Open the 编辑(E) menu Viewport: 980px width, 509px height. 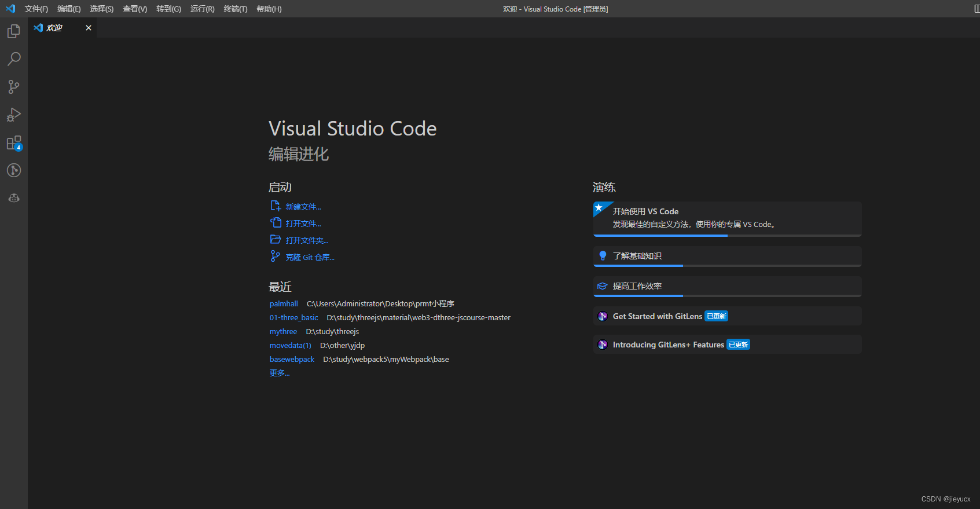(69, 9)
